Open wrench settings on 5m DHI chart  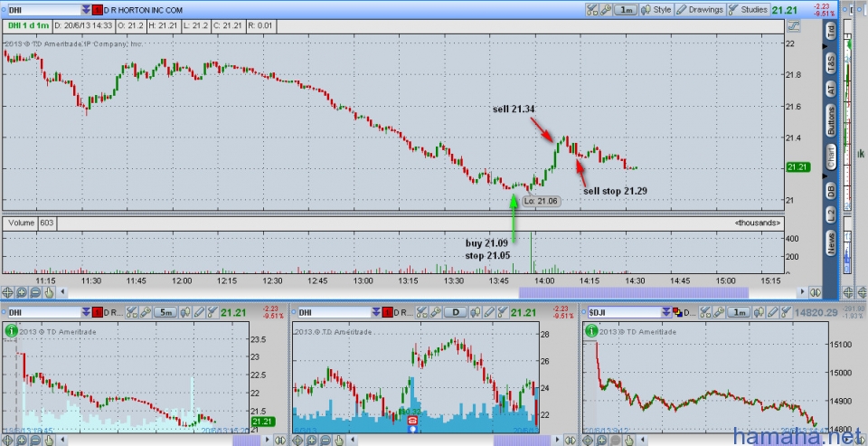coord(145,312)
